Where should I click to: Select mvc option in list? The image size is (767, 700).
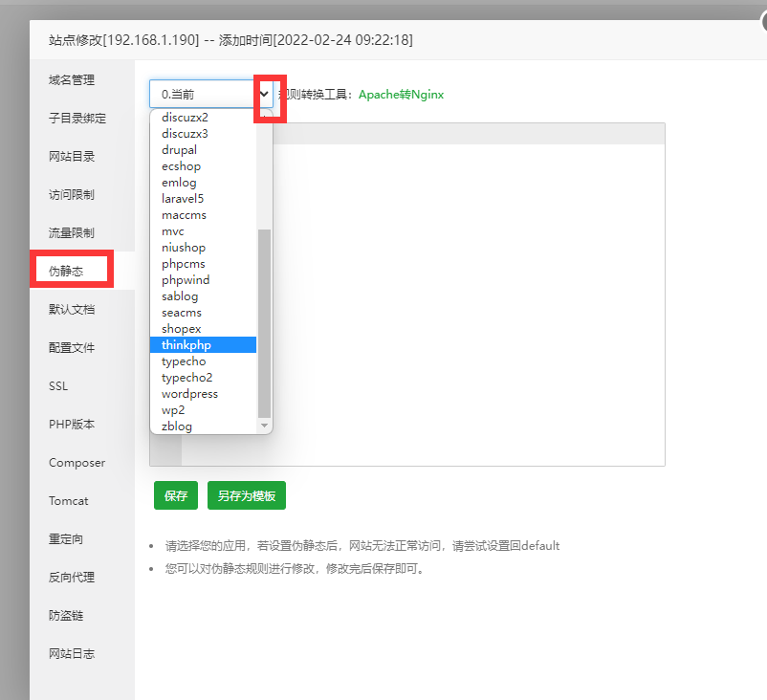tap(203, 231)
